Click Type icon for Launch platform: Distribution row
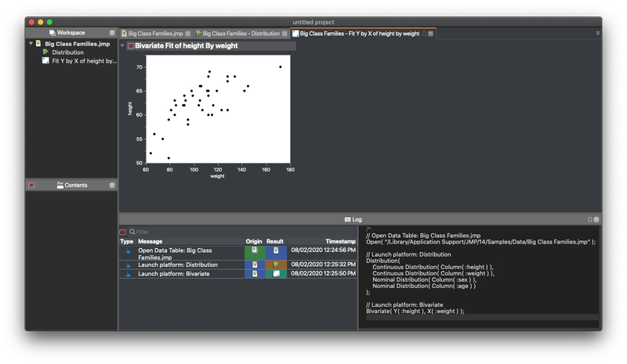 [x=128, y=265]
